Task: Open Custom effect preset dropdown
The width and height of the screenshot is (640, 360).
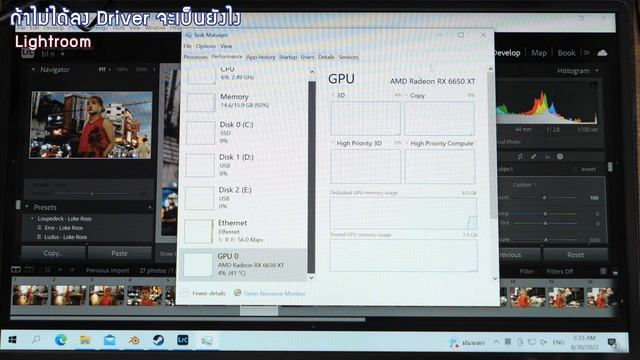Action: [524, 185]
